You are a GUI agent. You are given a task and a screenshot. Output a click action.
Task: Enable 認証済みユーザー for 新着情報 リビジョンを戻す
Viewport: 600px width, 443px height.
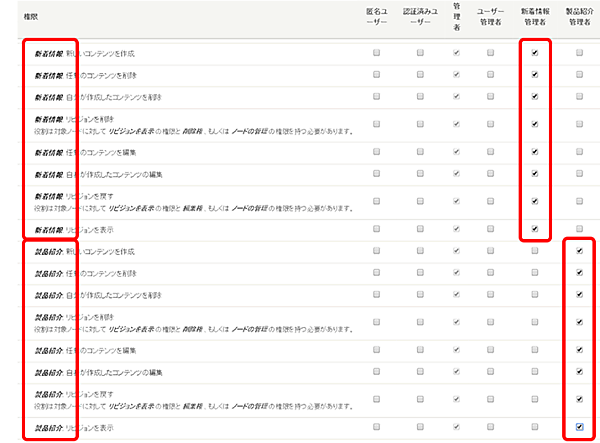(420, 201)
